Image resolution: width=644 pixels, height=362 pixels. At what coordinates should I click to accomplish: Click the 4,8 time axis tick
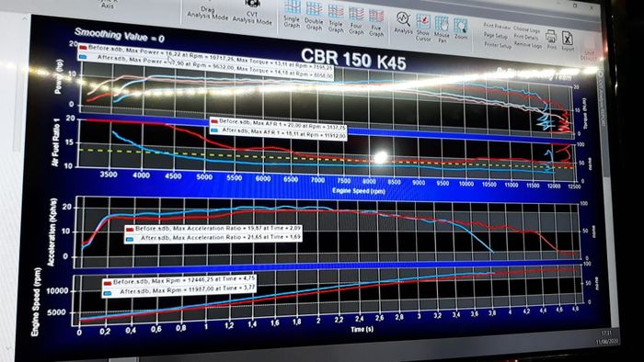tap(575, 309)
